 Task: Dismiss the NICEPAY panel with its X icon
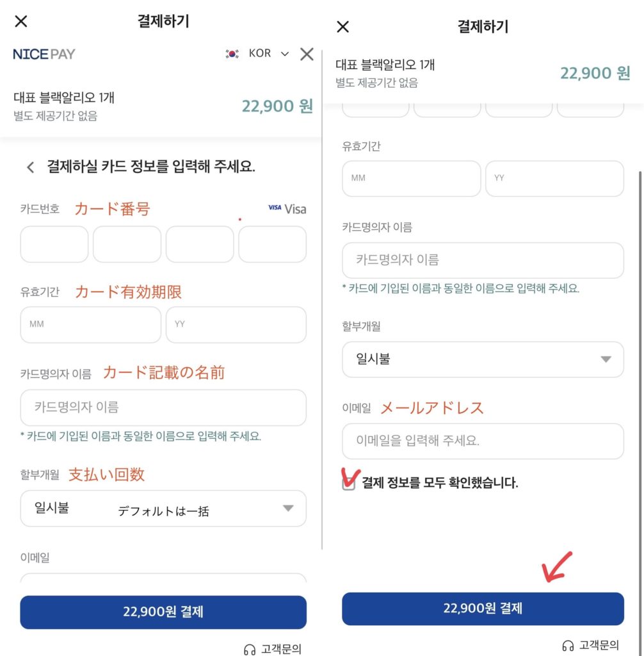[x=307, y=54]
